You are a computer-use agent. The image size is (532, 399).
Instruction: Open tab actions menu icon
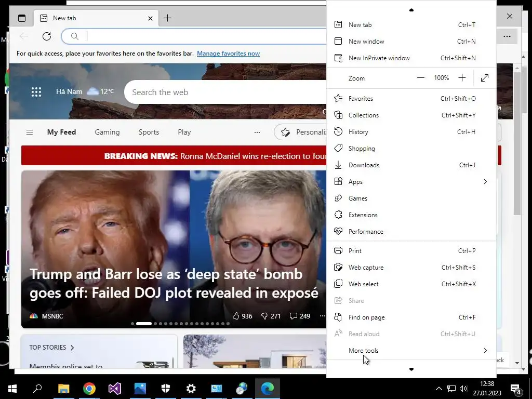pyautogui.click(x=22, y=18)
